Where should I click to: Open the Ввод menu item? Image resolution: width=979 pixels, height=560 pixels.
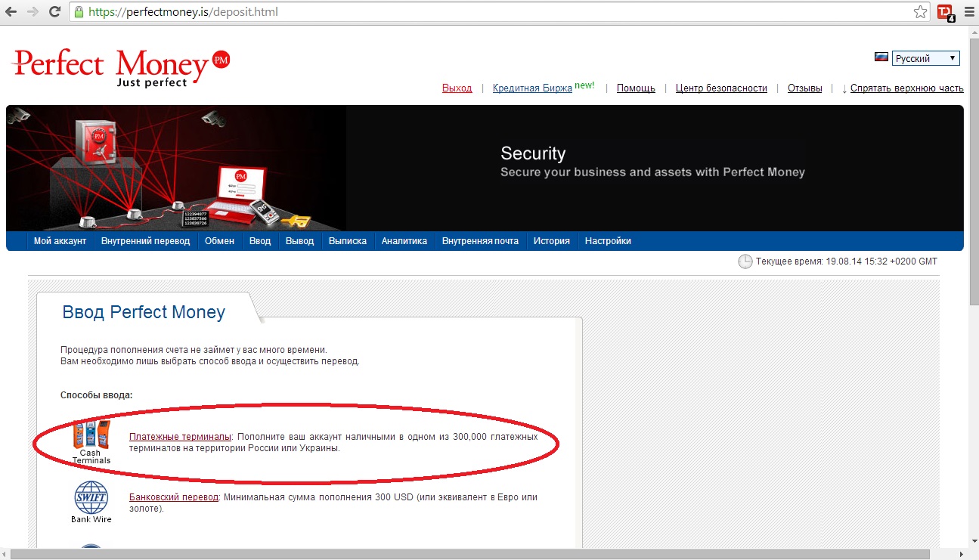pos(260,241)
